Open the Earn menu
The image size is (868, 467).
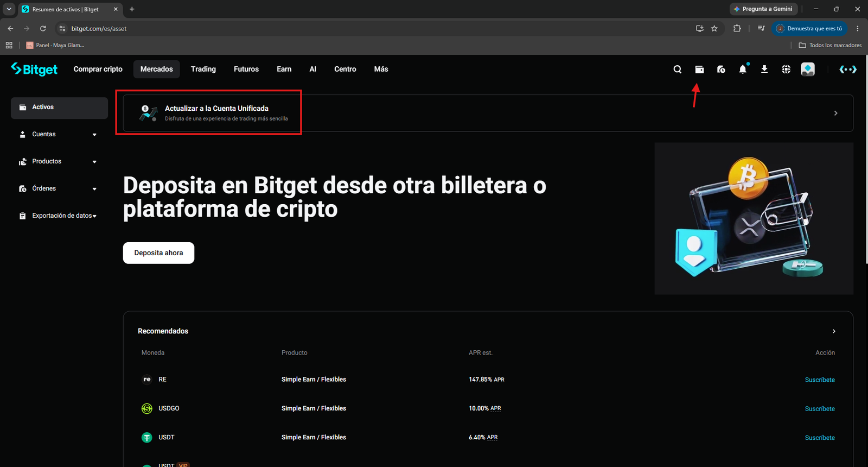coord(284,69)
